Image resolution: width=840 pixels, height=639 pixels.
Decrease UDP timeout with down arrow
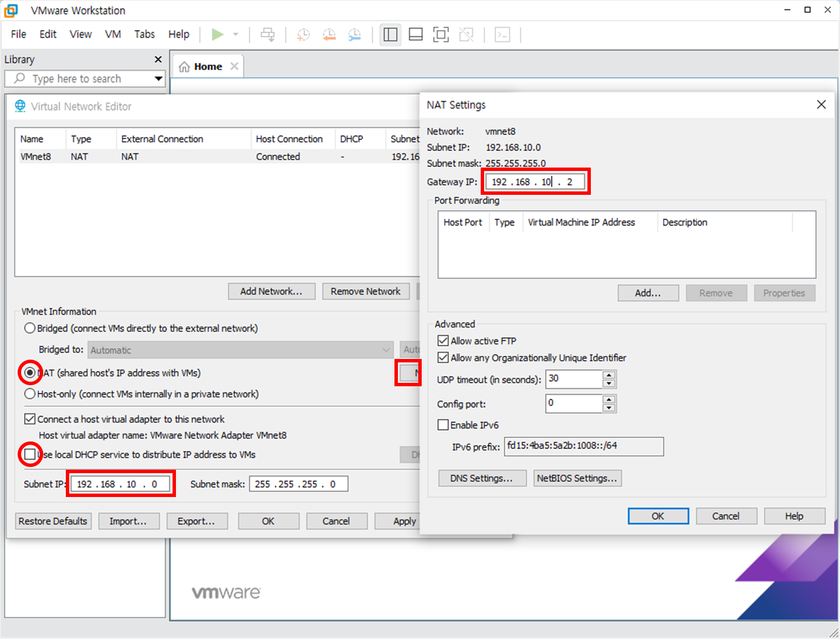click(609, 383)
